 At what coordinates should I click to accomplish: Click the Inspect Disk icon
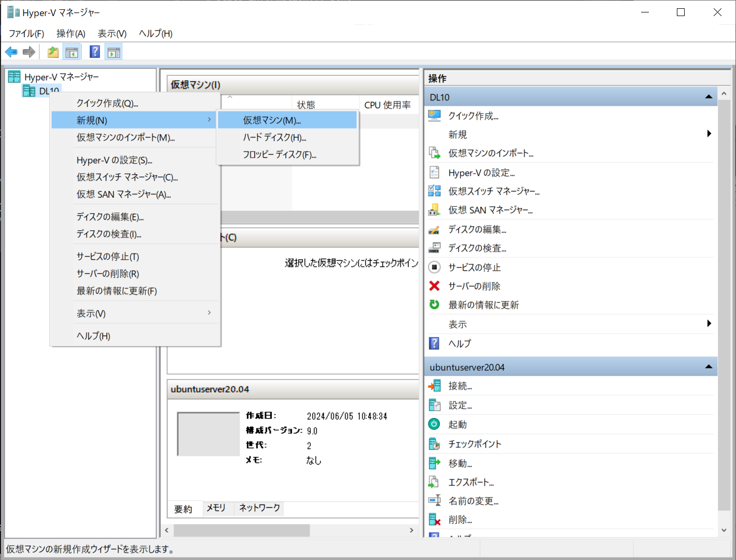pyautogui.click(x=435, y=248)
